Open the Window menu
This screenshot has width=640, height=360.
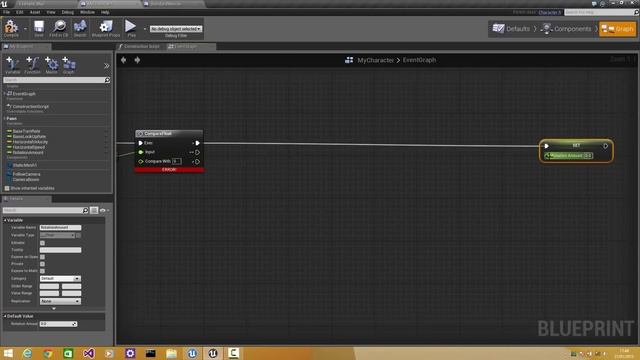point(87,12)
